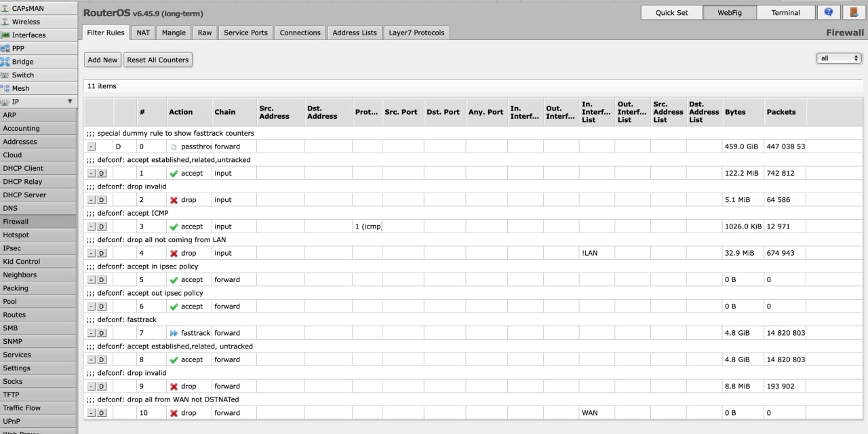Switch to the Address Lists tab
The height and width of the screenshot is (434, 868).
(x=355, y=33)
